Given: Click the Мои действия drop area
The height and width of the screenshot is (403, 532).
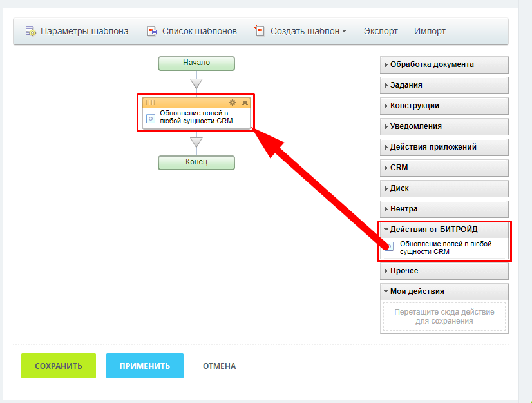Looking at the screenshot, I should 444,317.
